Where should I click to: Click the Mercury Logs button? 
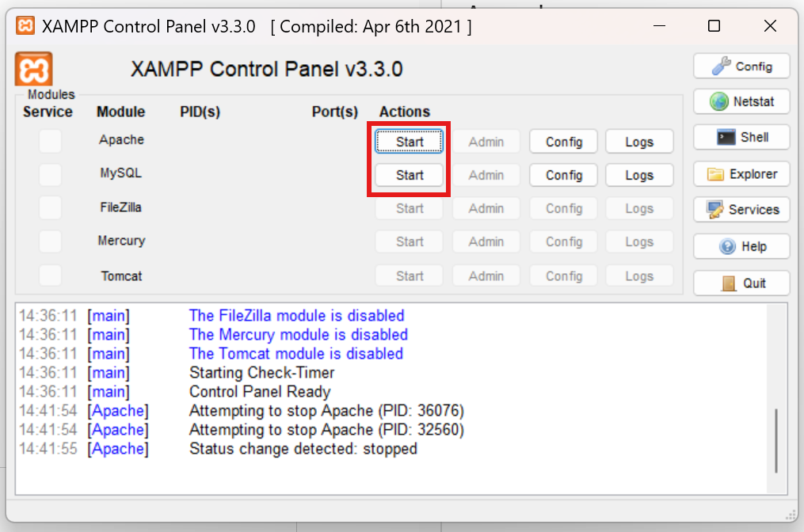639,241
